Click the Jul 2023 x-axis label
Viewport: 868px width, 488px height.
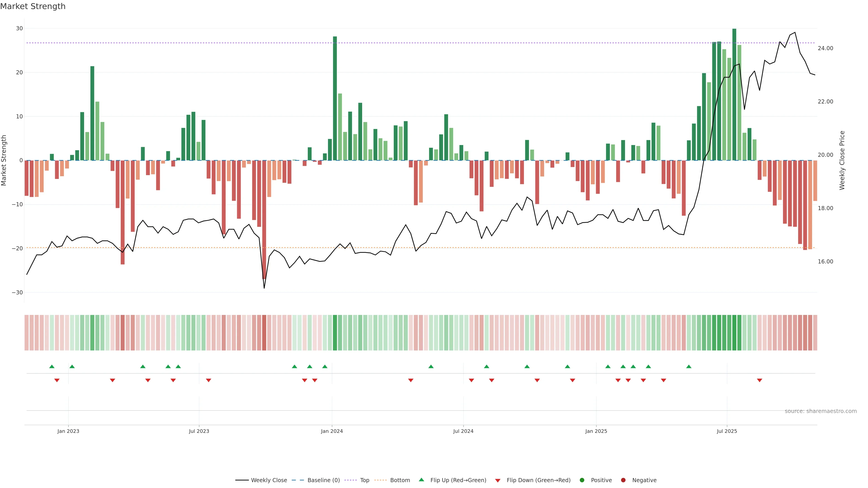pyautogui.click(x=199, y=431)
